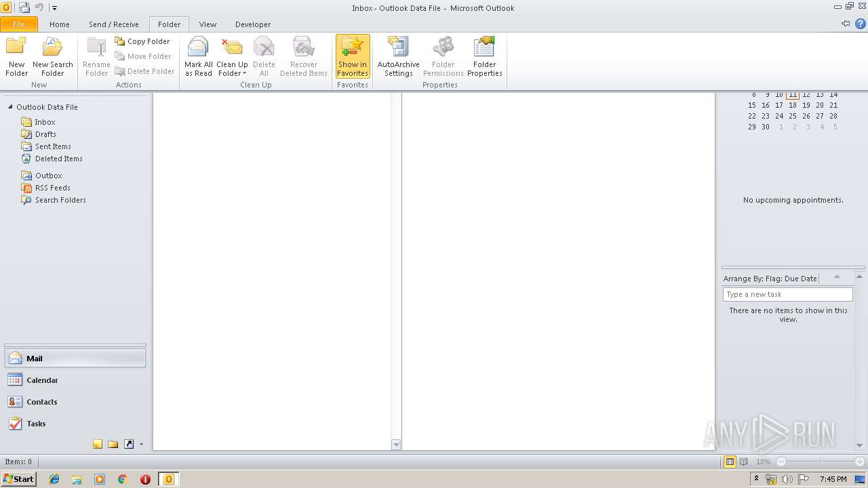Image resolution: width=868 pixels, height=488 pixels.
Task: Zoom out with the minus button
Action: pyautogui.click(x=781, y=462)
